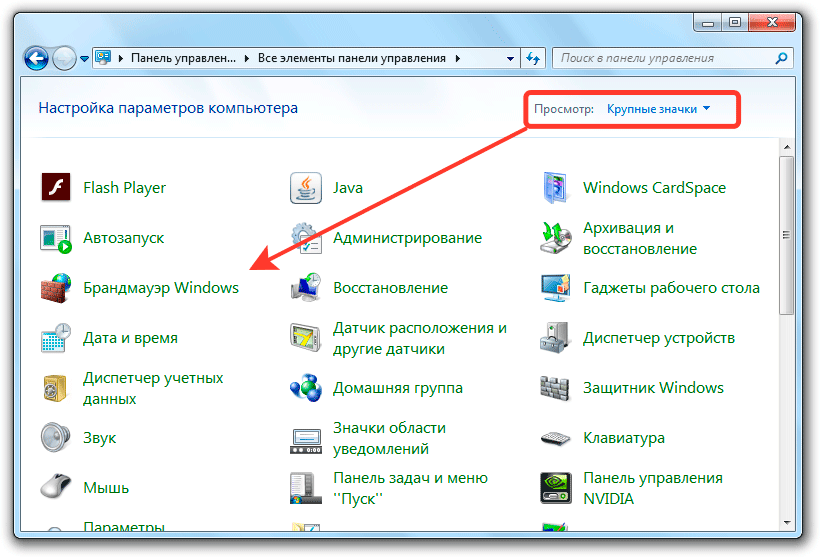
Task: Click the Клавиатура keyboard icon
Action: pyautogui.click(x=556, y=439)
